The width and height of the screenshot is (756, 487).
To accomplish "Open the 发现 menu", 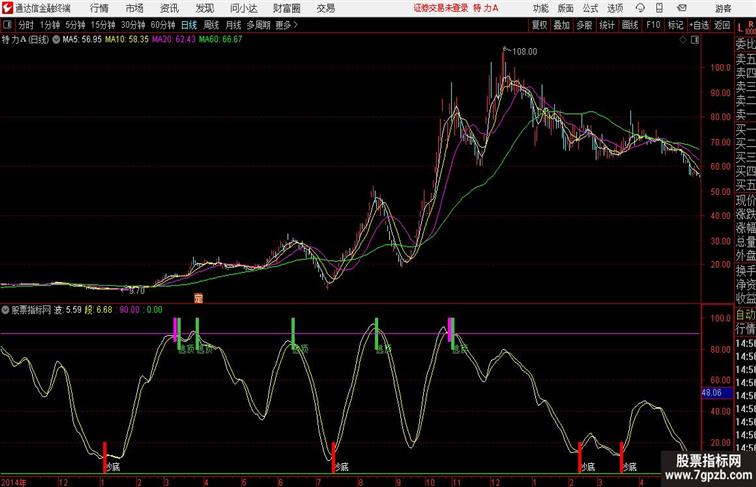I will click(204, 8).
